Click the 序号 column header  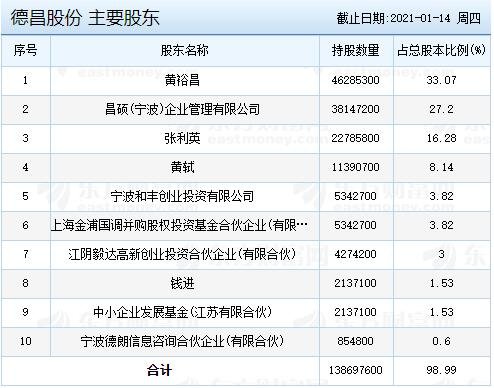click(x=25, y=51)
